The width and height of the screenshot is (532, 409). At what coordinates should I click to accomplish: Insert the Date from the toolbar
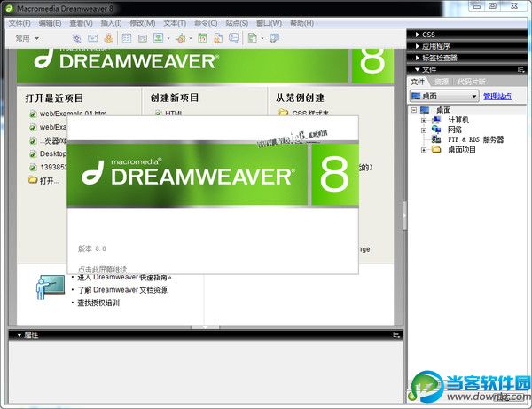click(202, 38)
